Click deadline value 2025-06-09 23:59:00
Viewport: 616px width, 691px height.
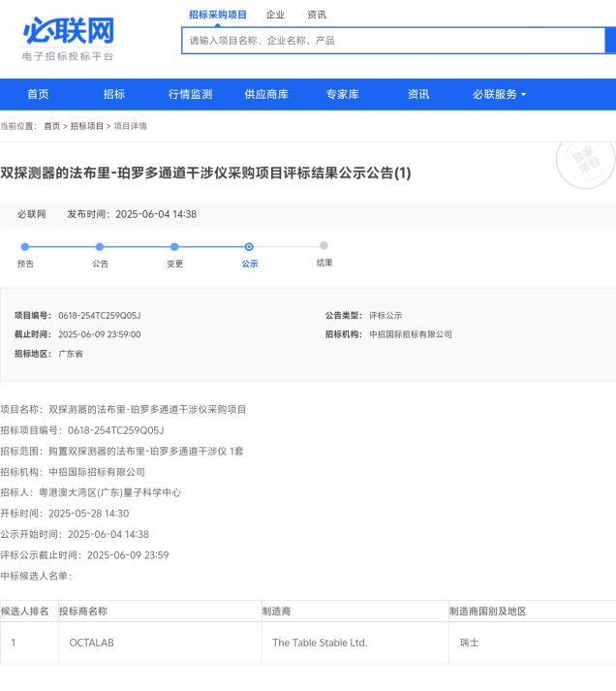100,334
